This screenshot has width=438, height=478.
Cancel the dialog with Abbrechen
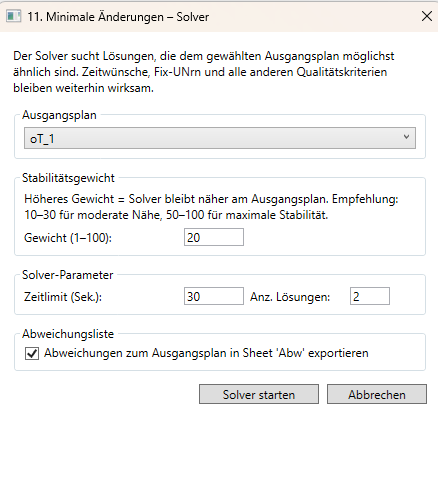(x=377, y=394)
